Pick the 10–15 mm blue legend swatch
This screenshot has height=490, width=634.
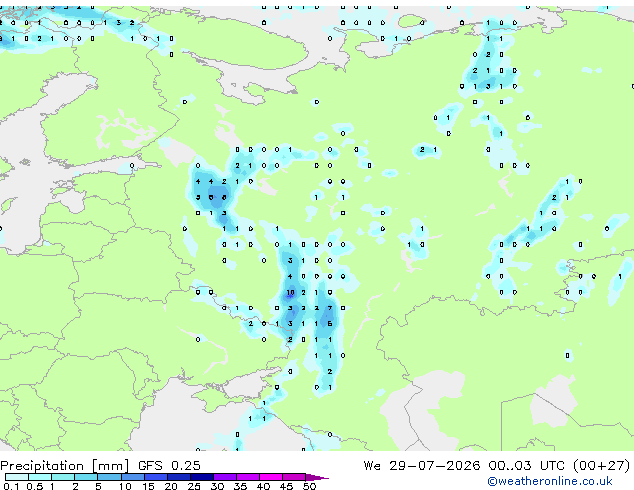tap(132, 477)
